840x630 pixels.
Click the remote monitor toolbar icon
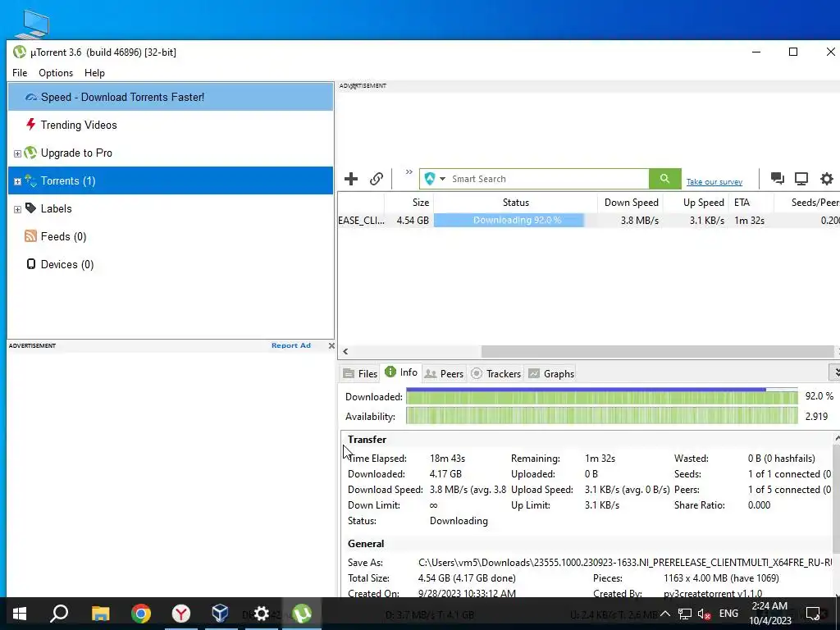coord(801,178)
